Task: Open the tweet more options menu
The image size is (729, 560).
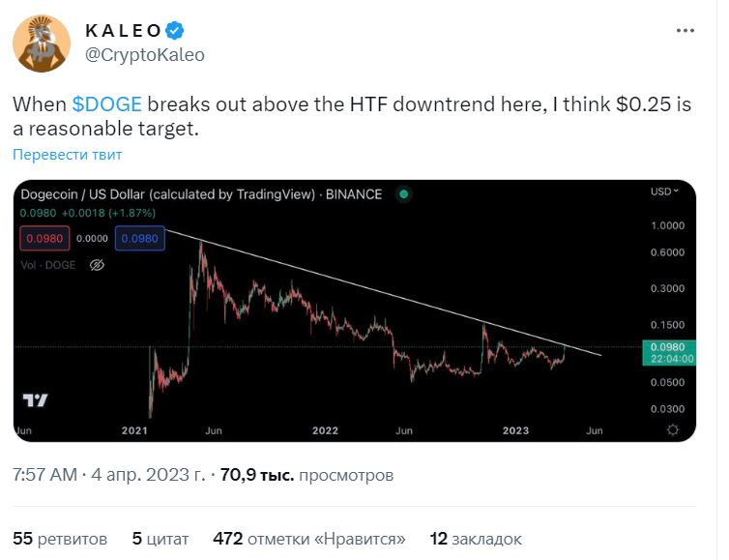Action: coord(685,31)
